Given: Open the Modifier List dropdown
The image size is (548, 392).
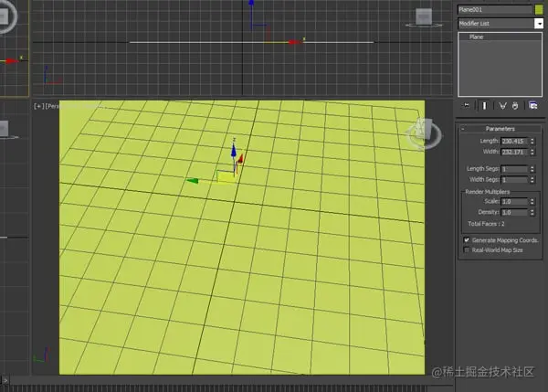Looking at the screenshot, I should coord(539,24).
